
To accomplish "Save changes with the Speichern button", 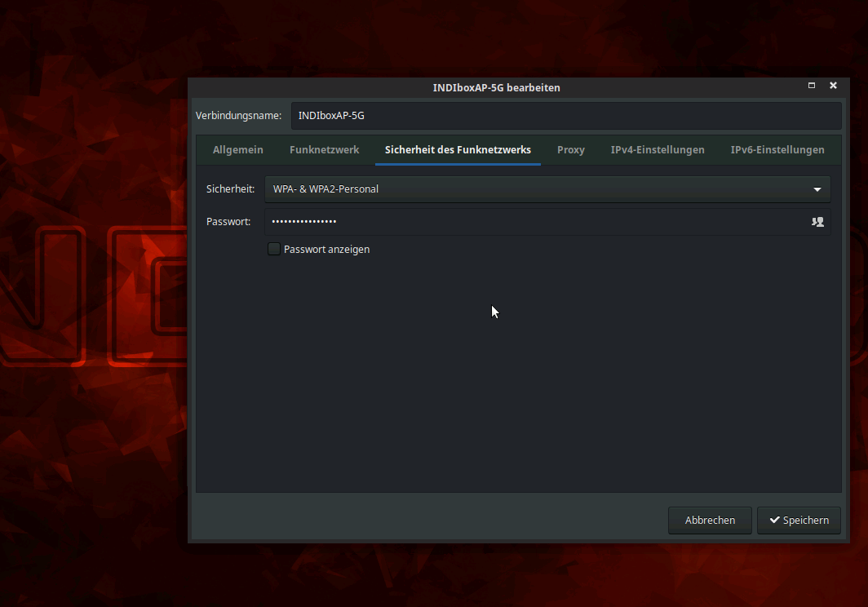I will 799,521.
